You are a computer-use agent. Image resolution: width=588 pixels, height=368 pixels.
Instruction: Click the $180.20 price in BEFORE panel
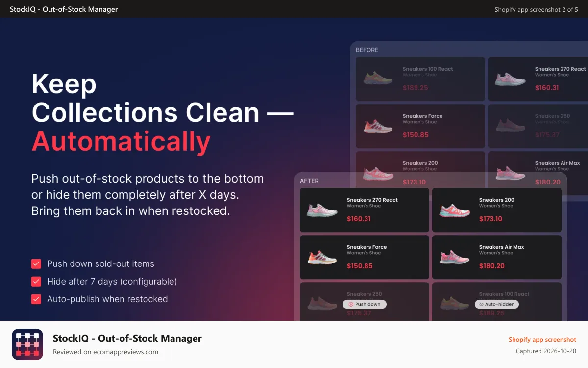(548, 183)
